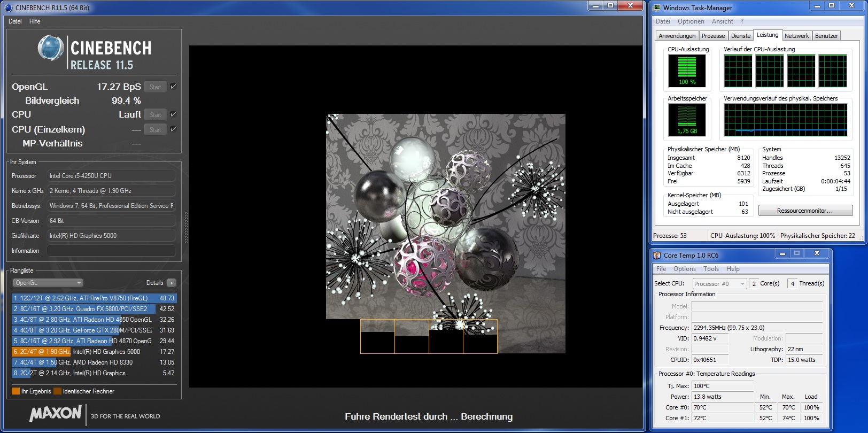Click the Task-Manager title bar icon

657,7
